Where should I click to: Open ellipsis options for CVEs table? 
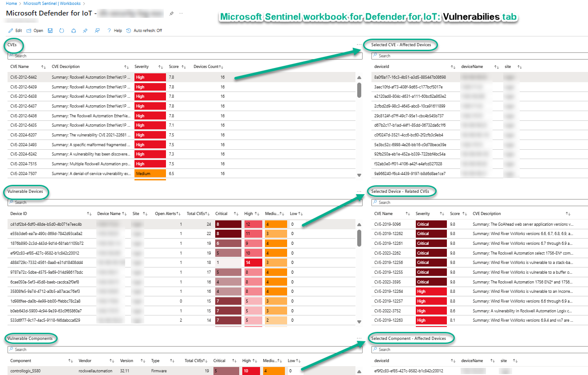(x=359, y=45)
